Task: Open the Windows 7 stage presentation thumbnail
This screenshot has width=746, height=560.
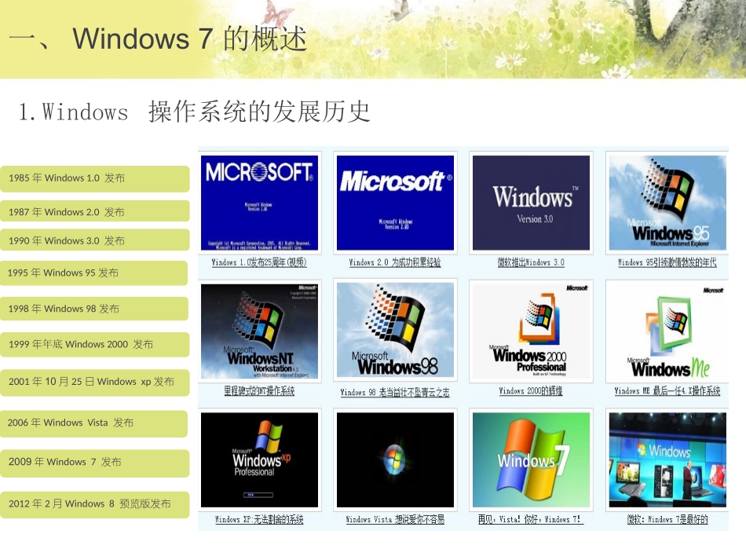Action: tap(667, 459)
